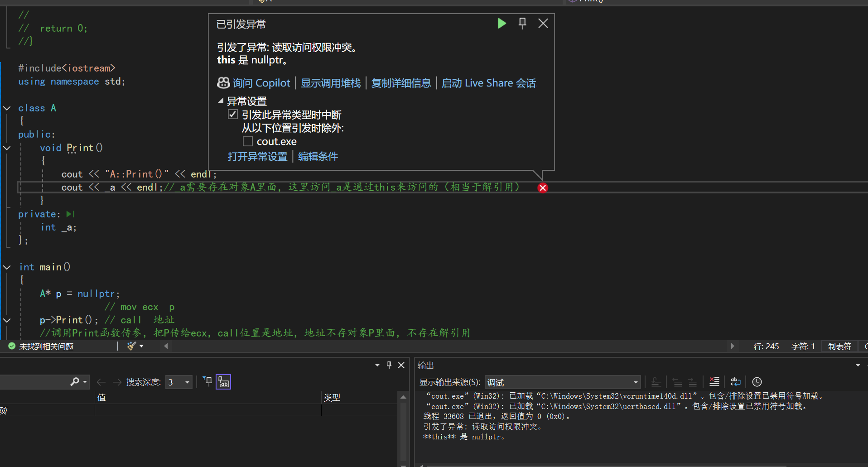Go back in watch search results
Image resolution: width=868 pixels, height=467 pixels.
101,382
